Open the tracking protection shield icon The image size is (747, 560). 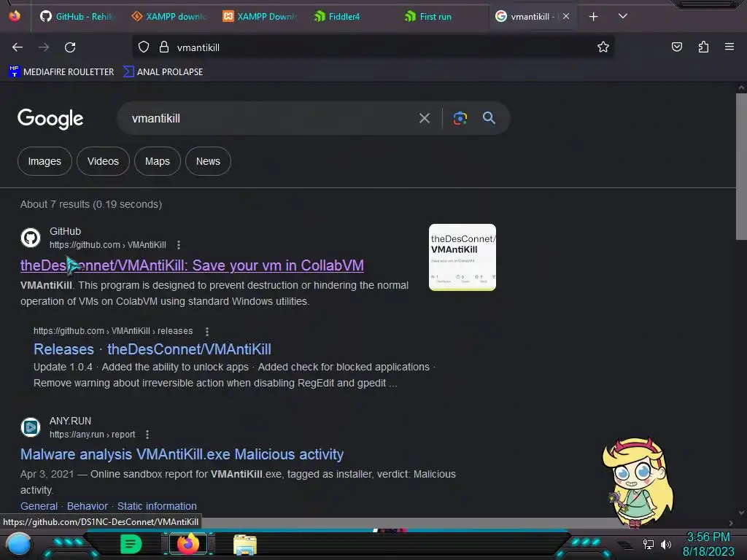[144, 47]
